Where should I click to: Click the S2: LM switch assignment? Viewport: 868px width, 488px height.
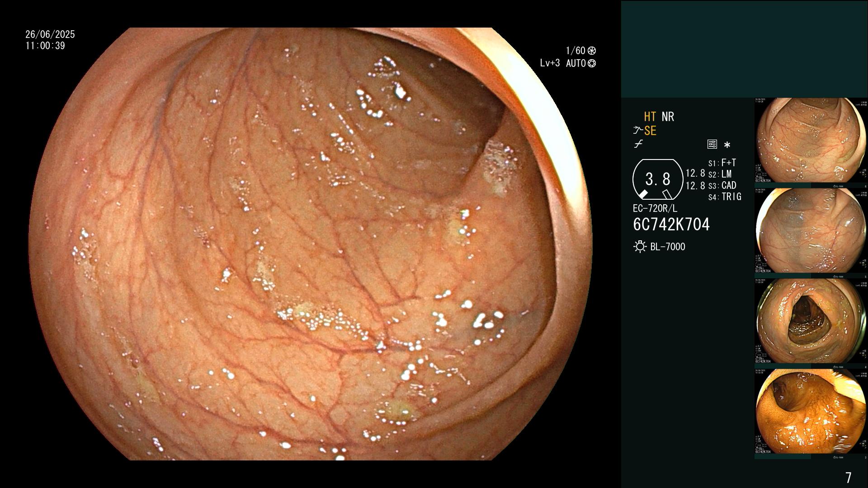720,174
